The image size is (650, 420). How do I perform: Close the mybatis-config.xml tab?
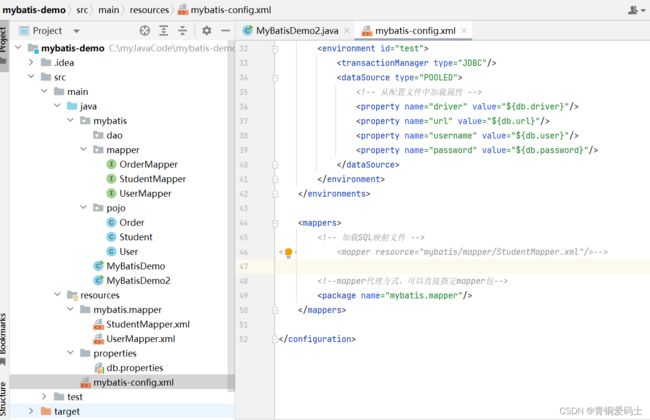(x=464, y=31)
